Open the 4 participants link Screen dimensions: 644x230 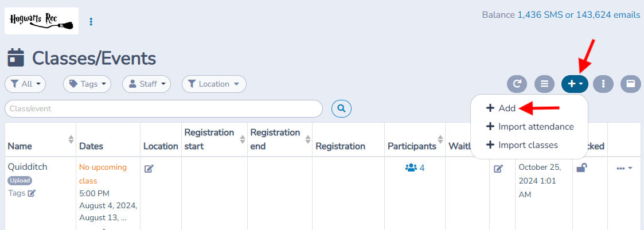point(415,167)
